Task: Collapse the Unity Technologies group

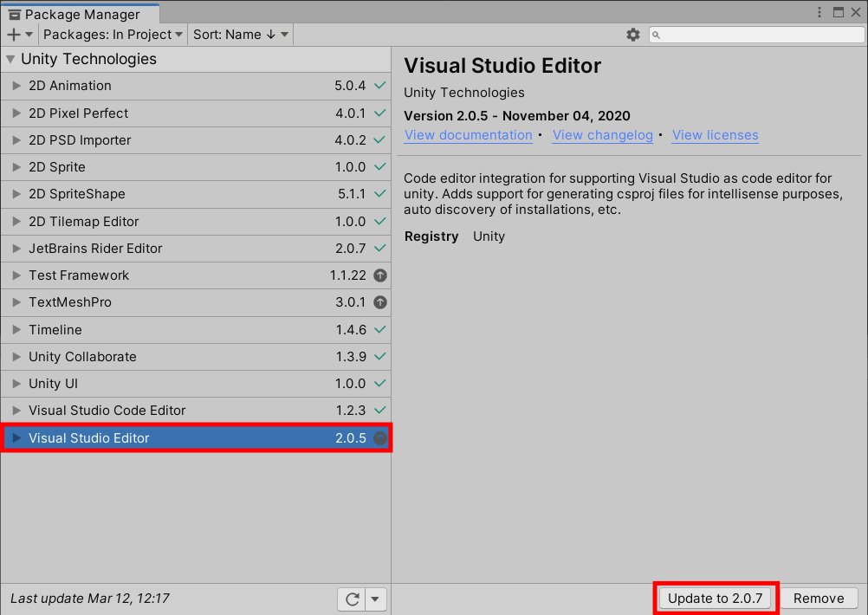Action: [10, 59]
